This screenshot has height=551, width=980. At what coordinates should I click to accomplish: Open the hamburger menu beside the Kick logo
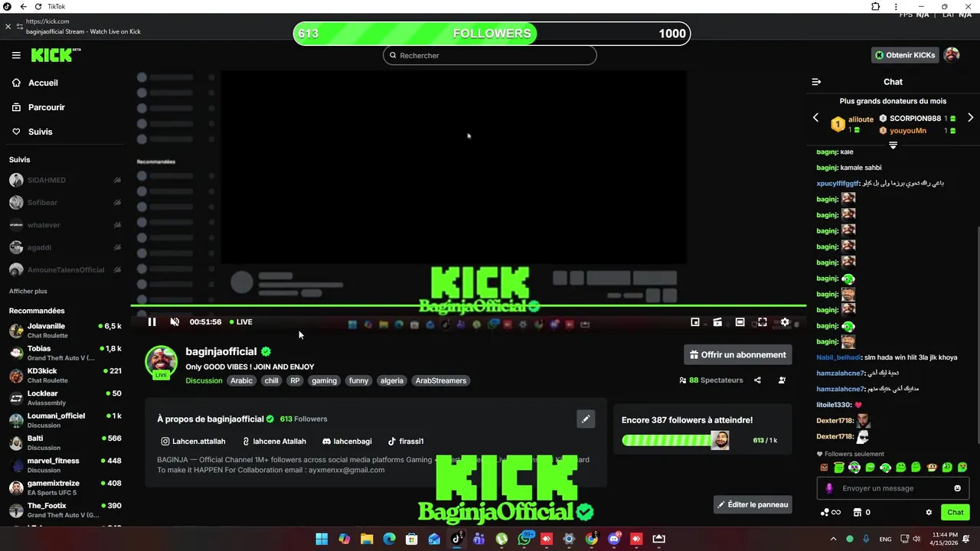(x=16, y=55)
